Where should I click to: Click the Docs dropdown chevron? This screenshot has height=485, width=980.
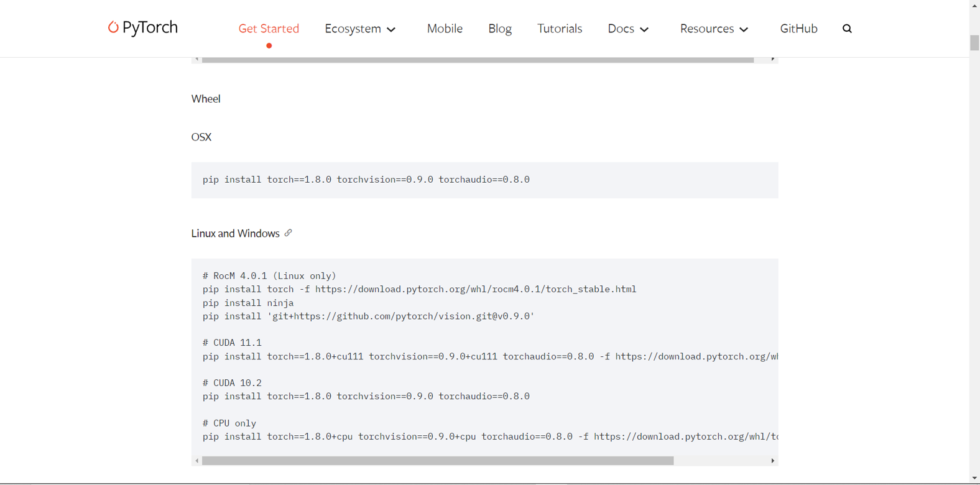tap(644, 30)
